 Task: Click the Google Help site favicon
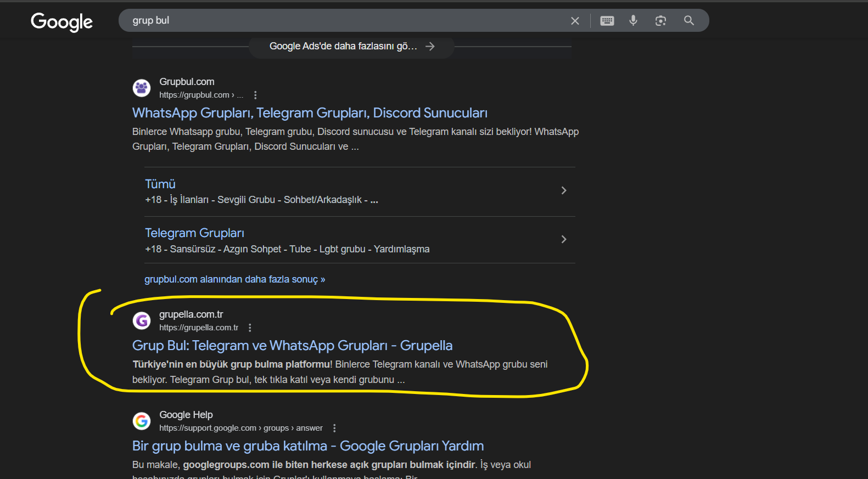coord(142,421)
